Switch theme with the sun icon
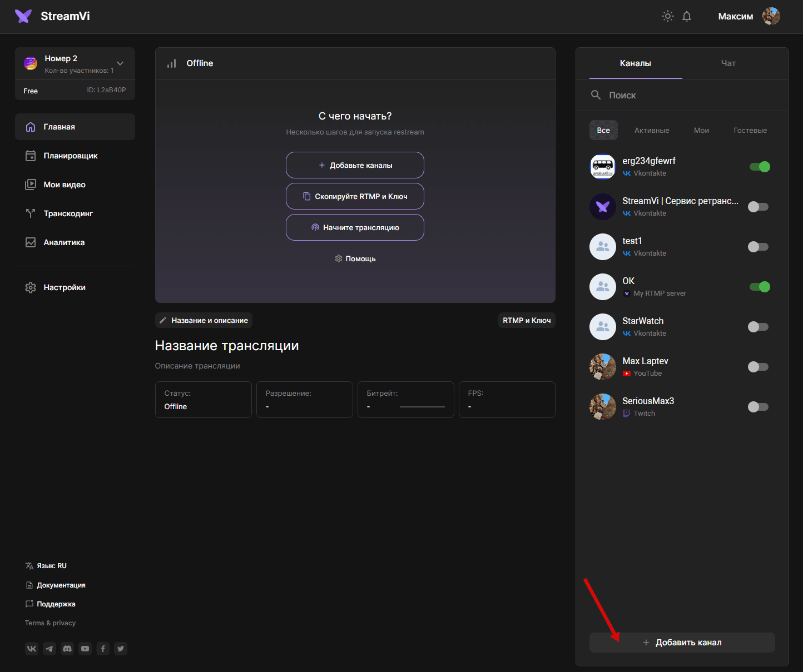 tap(668, 16)
